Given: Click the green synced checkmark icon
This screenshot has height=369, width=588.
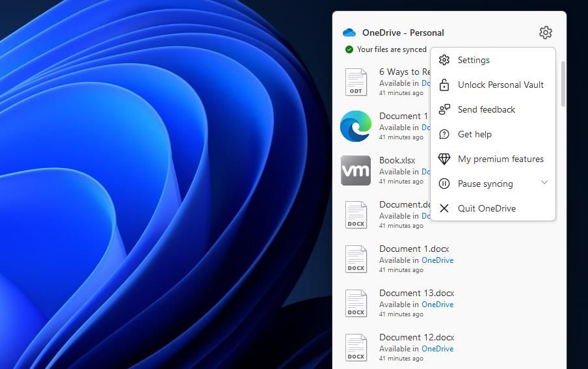Looking at the screenshot, I should coord(349,49).
